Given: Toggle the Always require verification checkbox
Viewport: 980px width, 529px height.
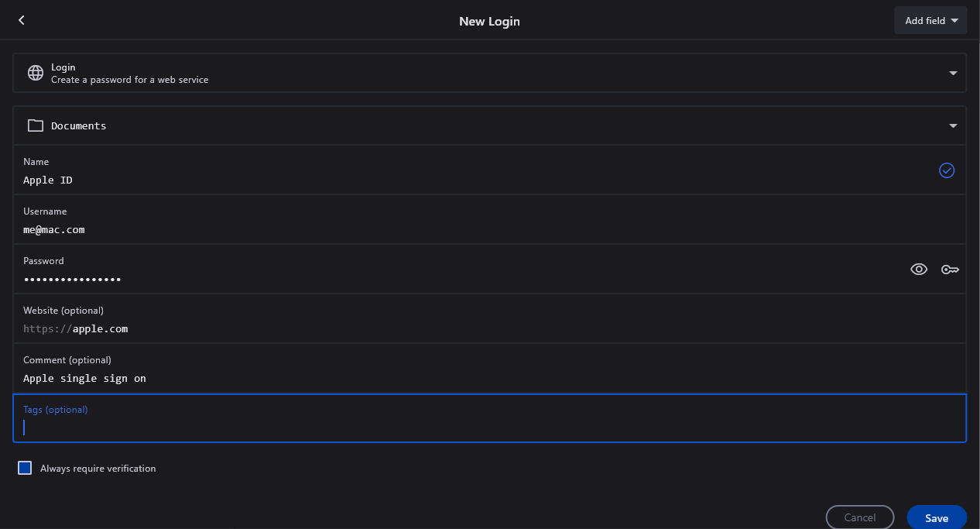Looking at the screenshot, I should click(x=25, y=468).
